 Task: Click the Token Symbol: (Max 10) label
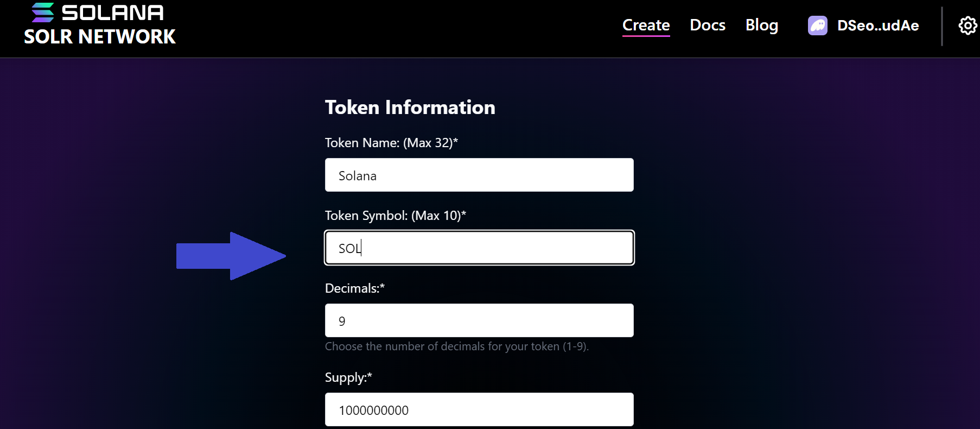[395, 215]
